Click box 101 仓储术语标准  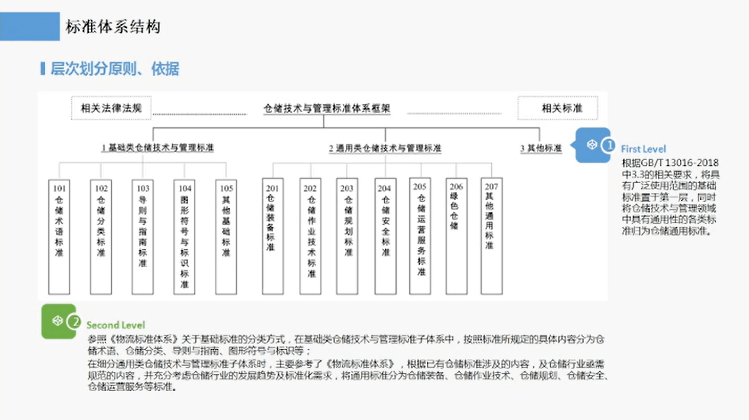coord(59,237)
